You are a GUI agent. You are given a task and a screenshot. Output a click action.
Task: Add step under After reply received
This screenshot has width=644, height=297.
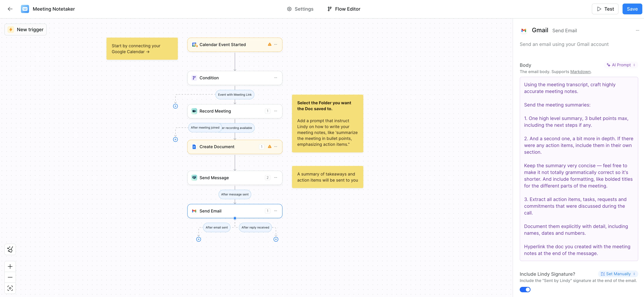click(x=276, y=239)
